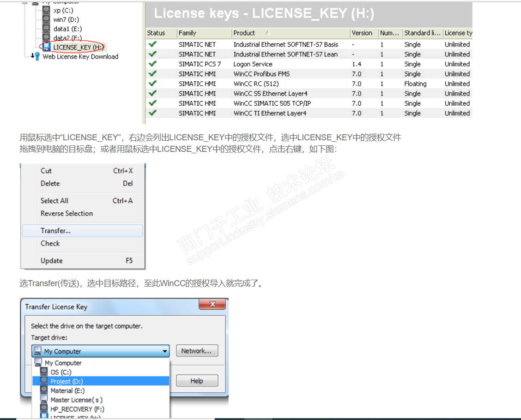Click the WinCC RC (512) product cell
The image size is (521, 420).
pos(256,84)
